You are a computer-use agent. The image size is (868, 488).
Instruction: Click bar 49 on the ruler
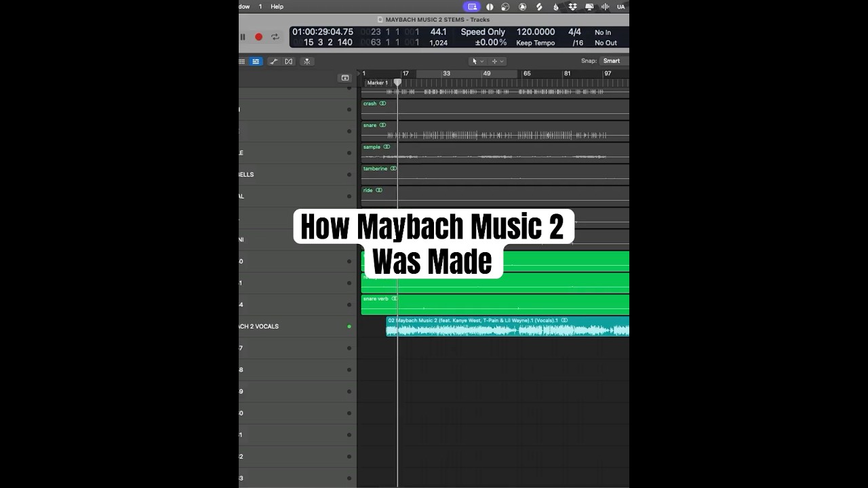487,73
